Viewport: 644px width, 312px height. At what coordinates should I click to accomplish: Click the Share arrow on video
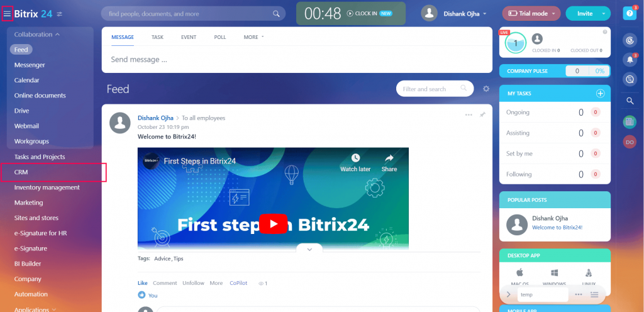point(389,158)
